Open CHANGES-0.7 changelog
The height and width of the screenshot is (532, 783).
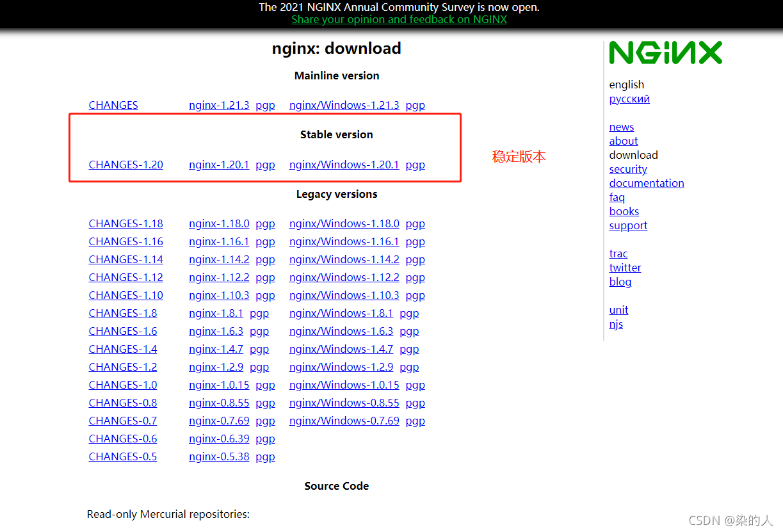click(x=123, y=421)
